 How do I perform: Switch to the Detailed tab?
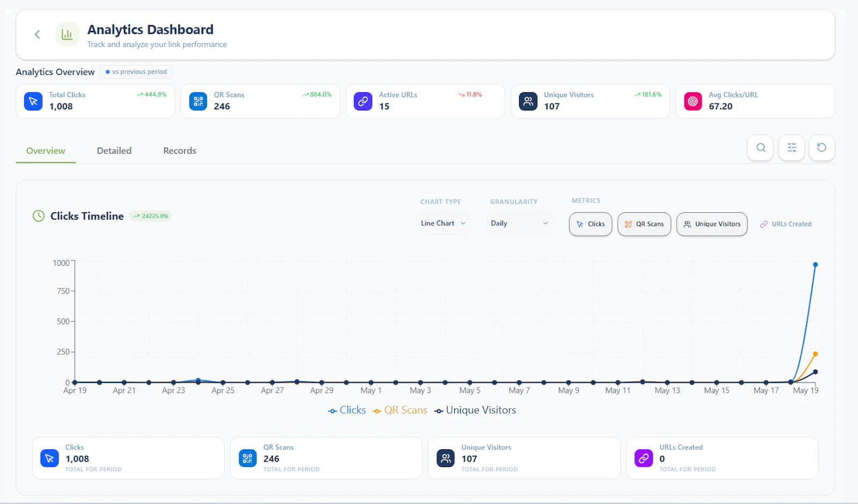tap(114, 151)
